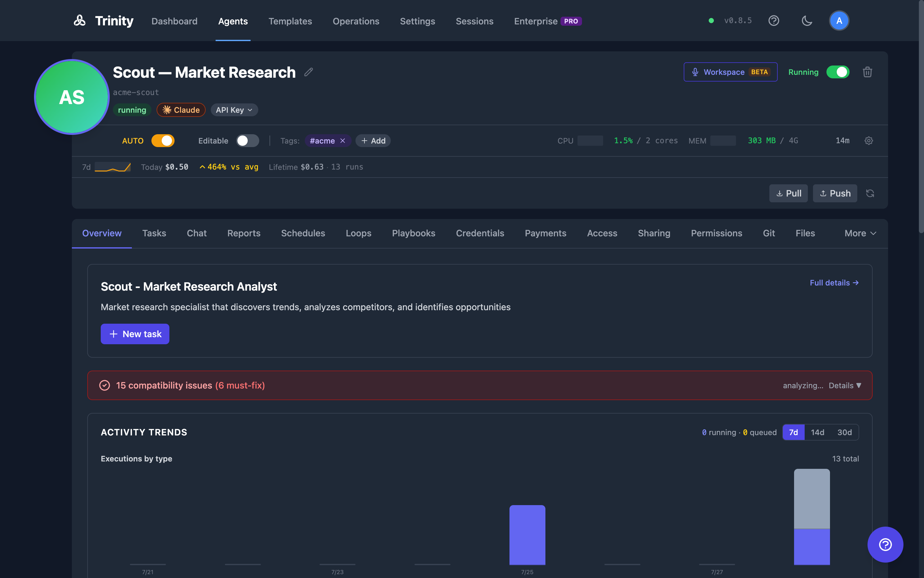
Task: Click the AS agent avatar
Action: point(72,97)
